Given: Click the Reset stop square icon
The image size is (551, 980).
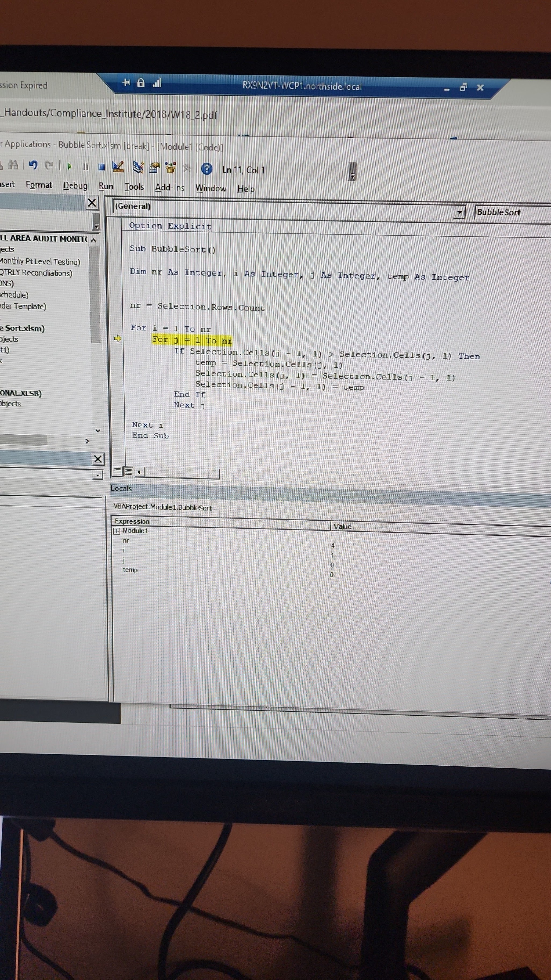Looking at the screenshot, I should 102,167.
